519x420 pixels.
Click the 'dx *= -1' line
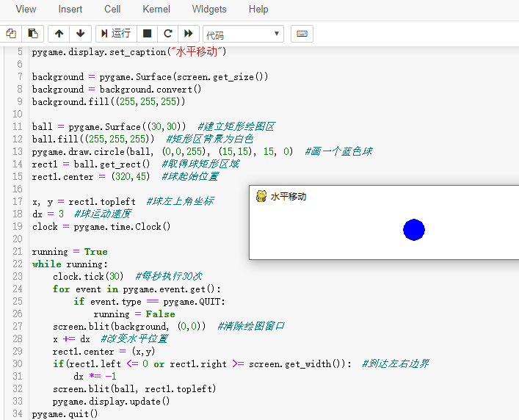point(95,377)
